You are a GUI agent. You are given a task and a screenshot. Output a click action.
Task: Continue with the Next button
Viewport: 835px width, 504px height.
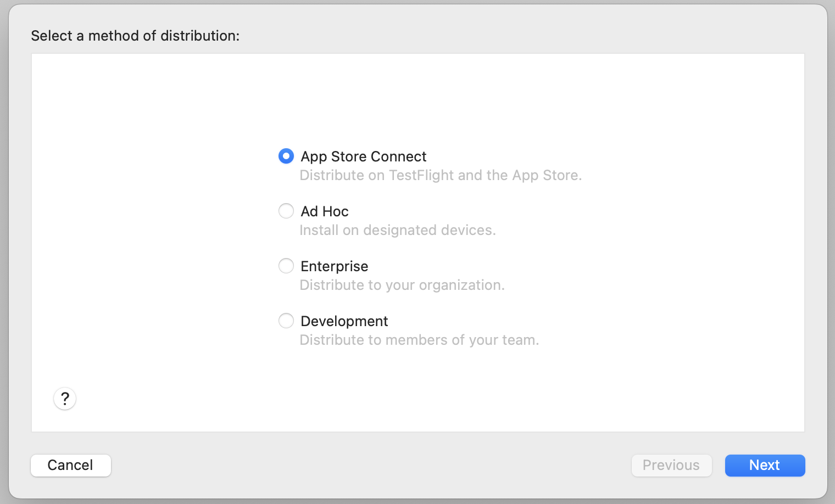point(765,466)
